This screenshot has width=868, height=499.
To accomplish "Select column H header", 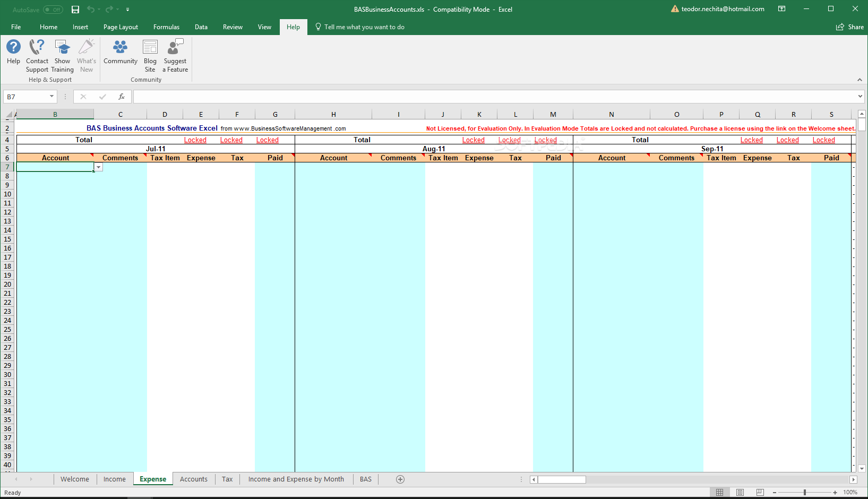I will (x=333, y=115).
